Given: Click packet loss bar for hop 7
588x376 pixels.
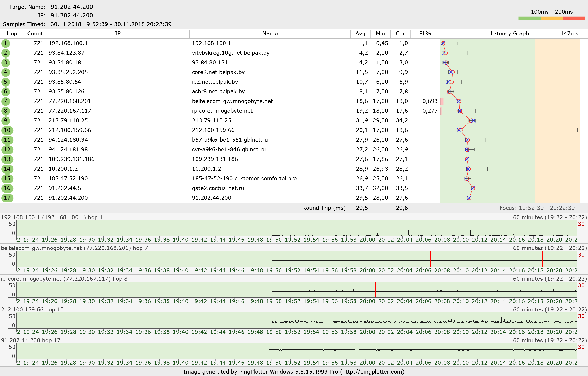Looking at the screenshot, I should pyautogui.click(x=442, y=101).
